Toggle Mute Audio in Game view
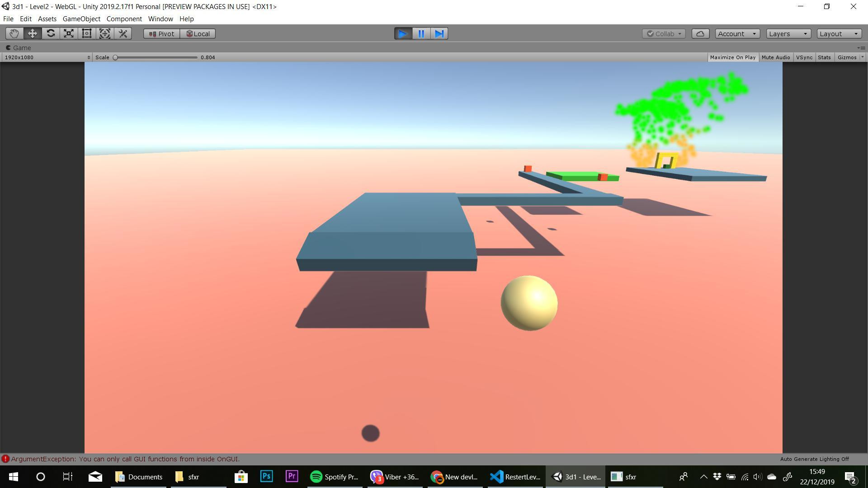 coord(775,57)
